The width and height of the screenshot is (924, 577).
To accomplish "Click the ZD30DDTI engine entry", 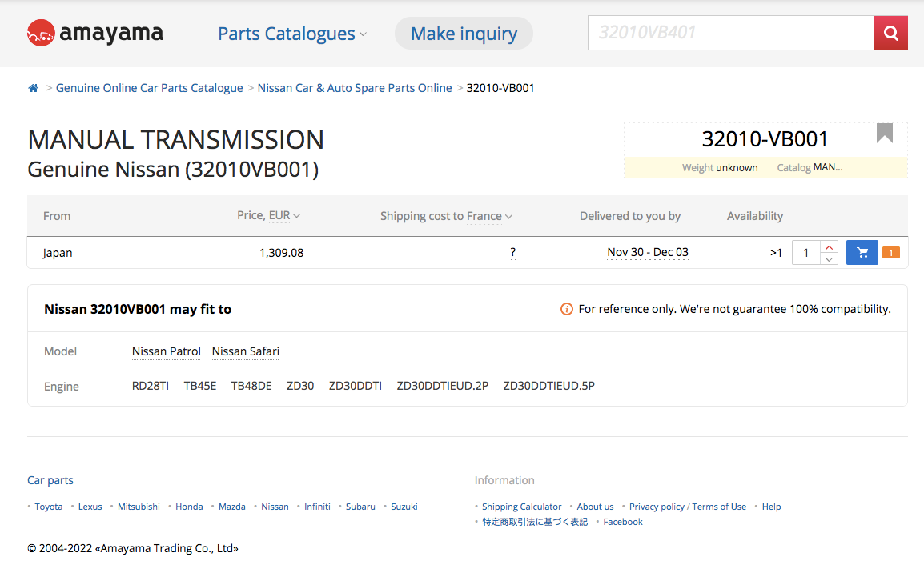I will coord(356,387).
